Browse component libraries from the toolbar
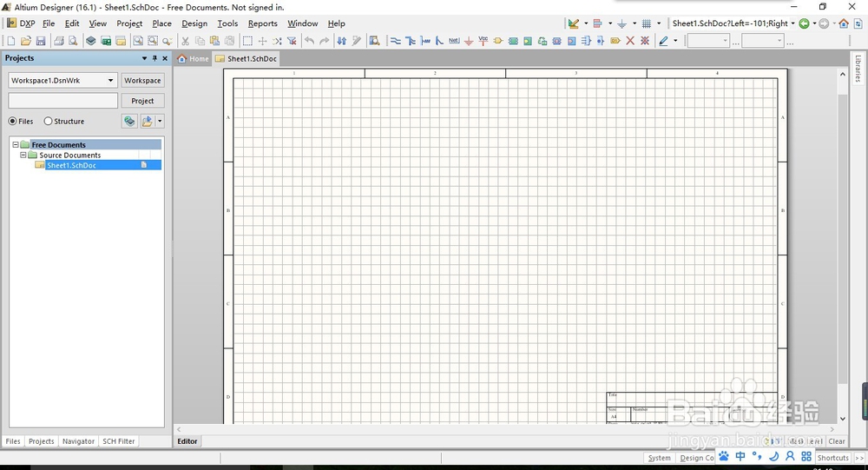868x470 pixels. (x=375, y=41)
